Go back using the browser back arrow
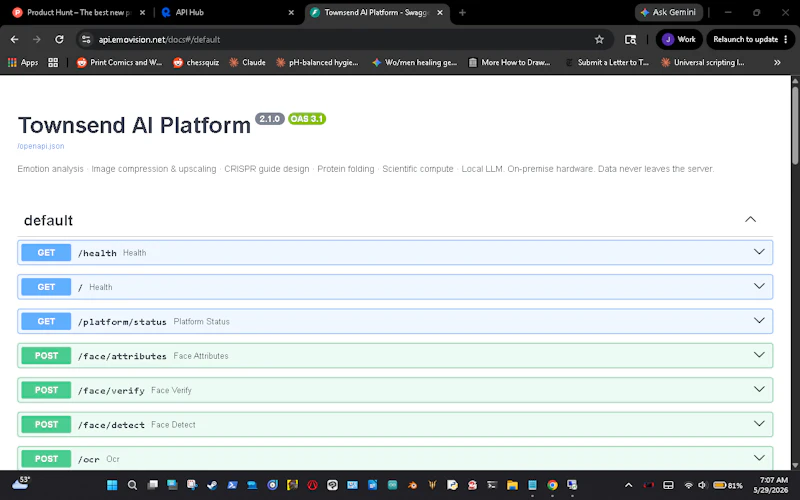The height and width of the screenshot is (500, 800). click(14, 39)
